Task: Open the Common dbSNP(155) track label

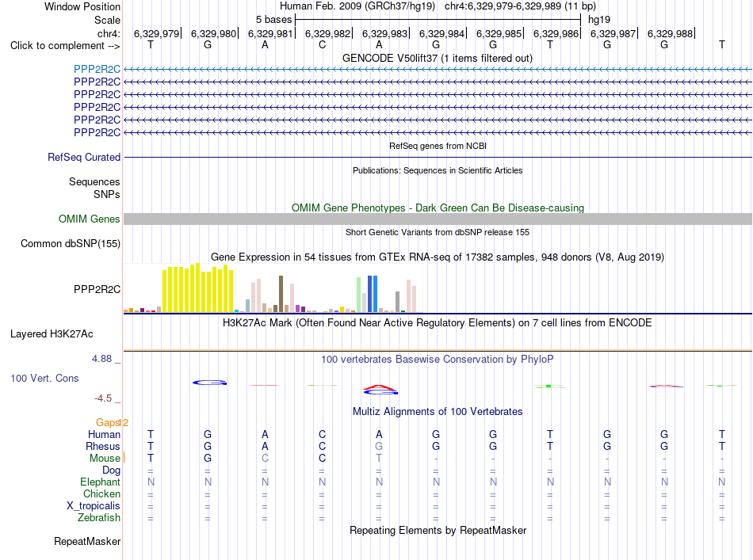Action: (x=71, y=243)
